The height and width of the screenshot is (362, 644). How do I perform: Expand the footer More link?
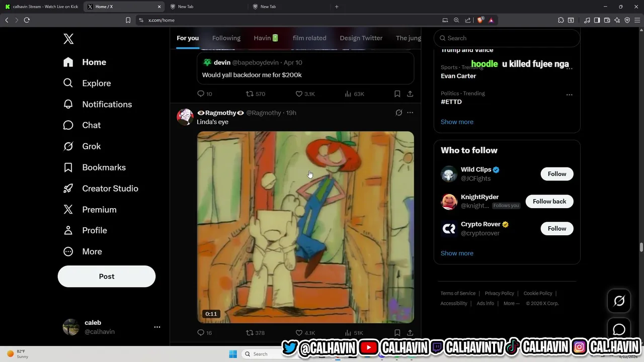click(511, 303)
